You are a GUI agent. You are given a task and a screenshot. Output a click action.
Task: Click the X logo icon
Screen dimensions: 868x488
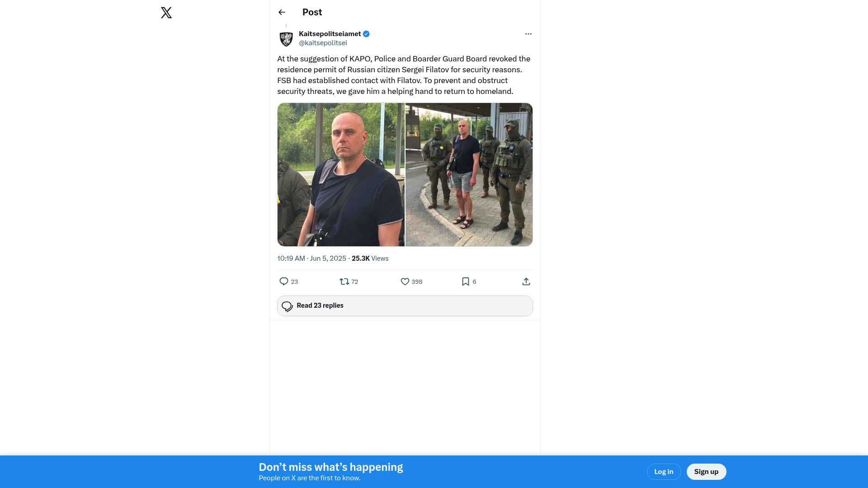(x=166, y=12)
